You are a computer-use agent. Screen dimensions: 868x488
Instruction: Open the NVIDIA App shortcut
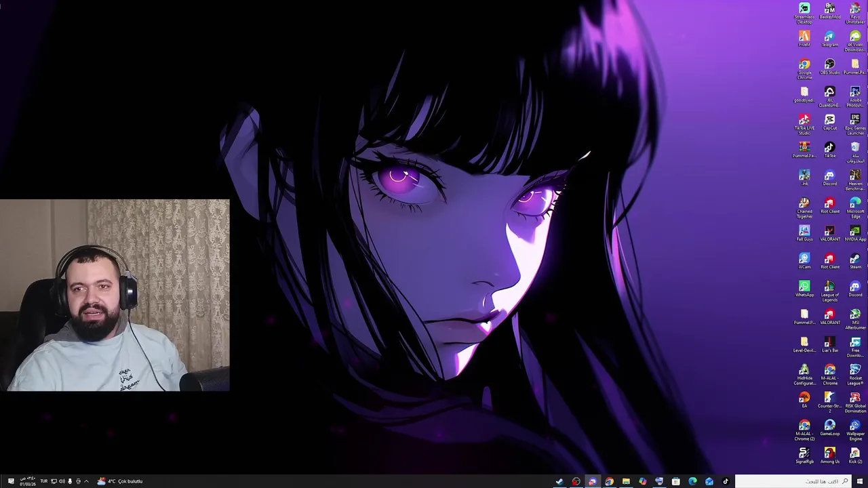pyautogui.click(x=855, y=233)
